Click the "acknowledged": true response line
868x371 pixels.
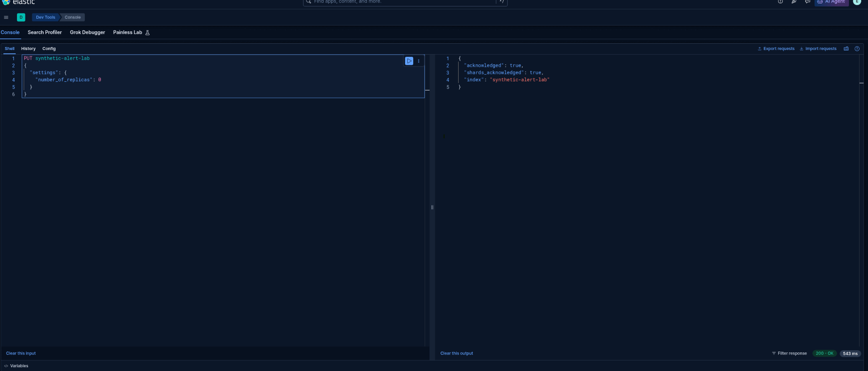pos(494,66)
